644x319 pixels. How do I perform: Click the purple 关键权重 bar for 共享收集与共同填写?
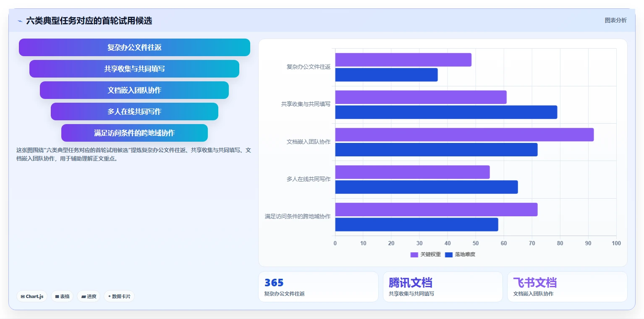(421, 97)
